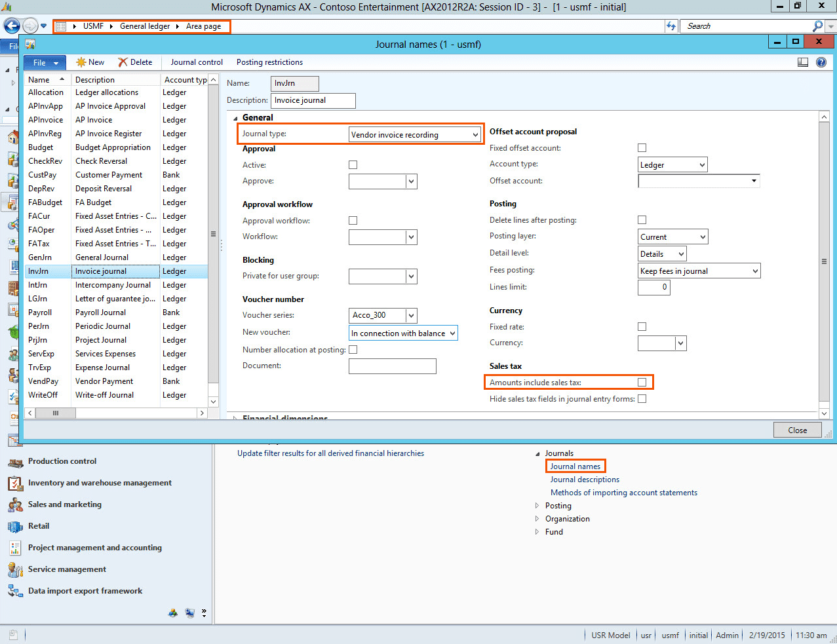Click the address bar refresh icon
Image resolution: width=837 pixels, height=644 pixels.
pos(671,26)
